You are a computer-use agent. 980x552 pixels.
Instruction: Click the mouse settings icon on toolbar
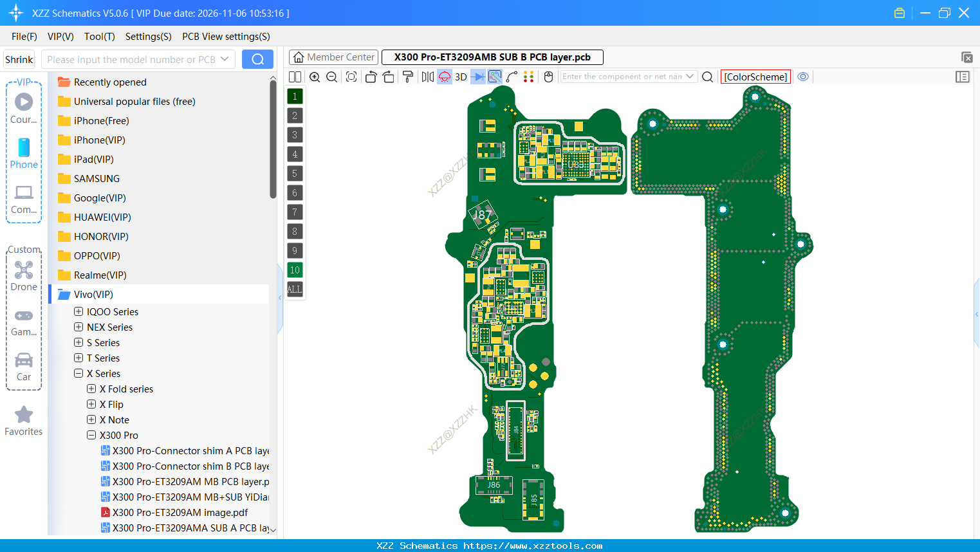[548, 77]
